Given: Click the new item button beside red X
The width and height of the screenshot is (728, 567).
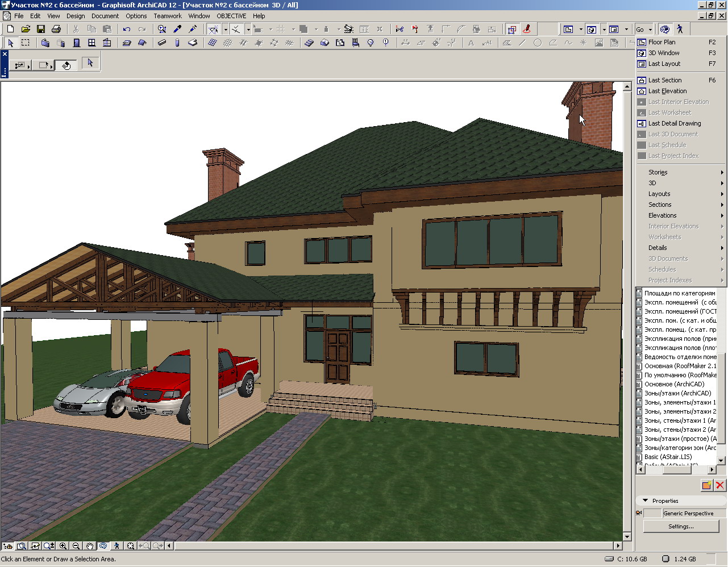Looking at the screenshot, I should 706,485.
